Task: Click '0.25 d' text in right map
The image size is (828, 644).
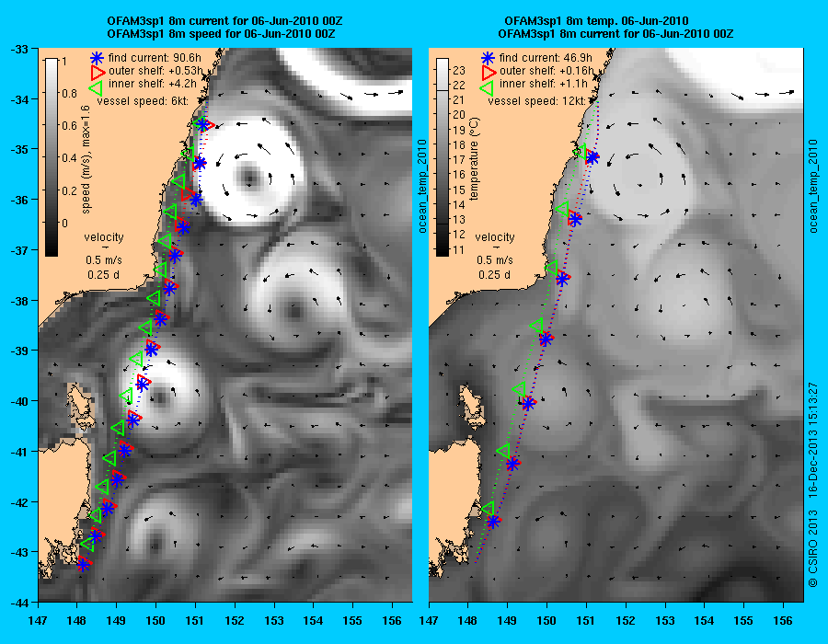Action: 494,275
